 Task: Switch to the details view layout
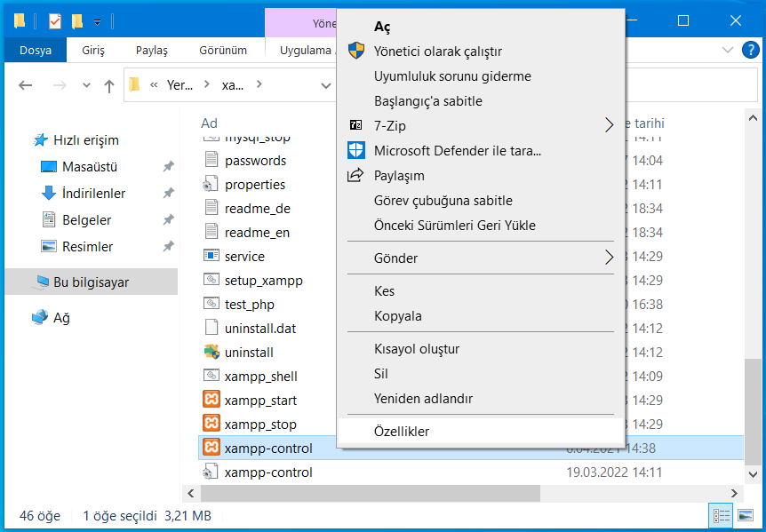[722, 515]
